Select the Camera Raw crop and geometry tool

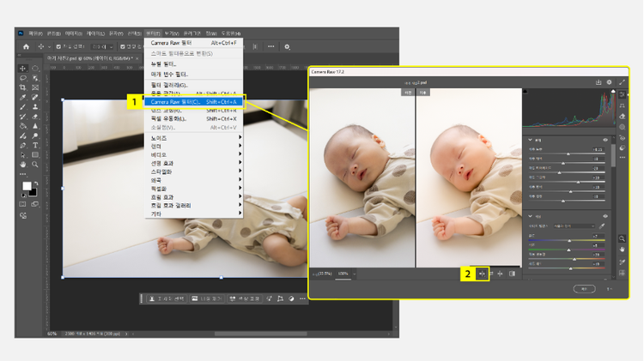pyautogui.click(x=623, y=105)
